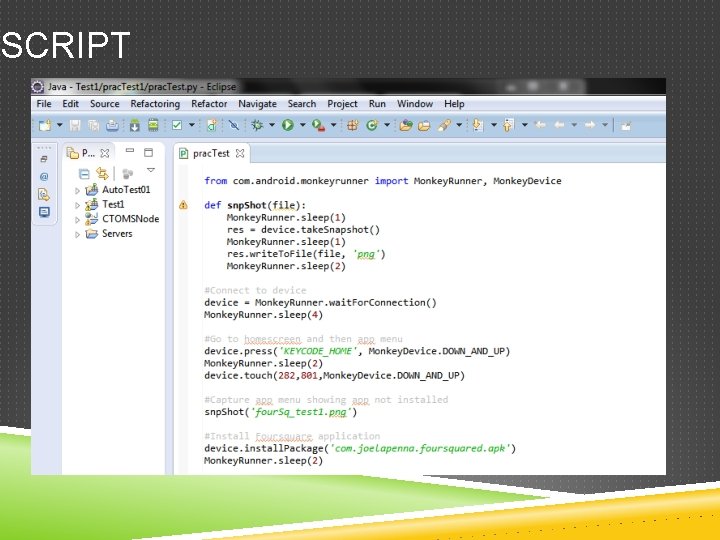Viewport: 720px width, 540px height.
Task: Click the Collapse All icon in Package Explorer
Action: point(84,174)
